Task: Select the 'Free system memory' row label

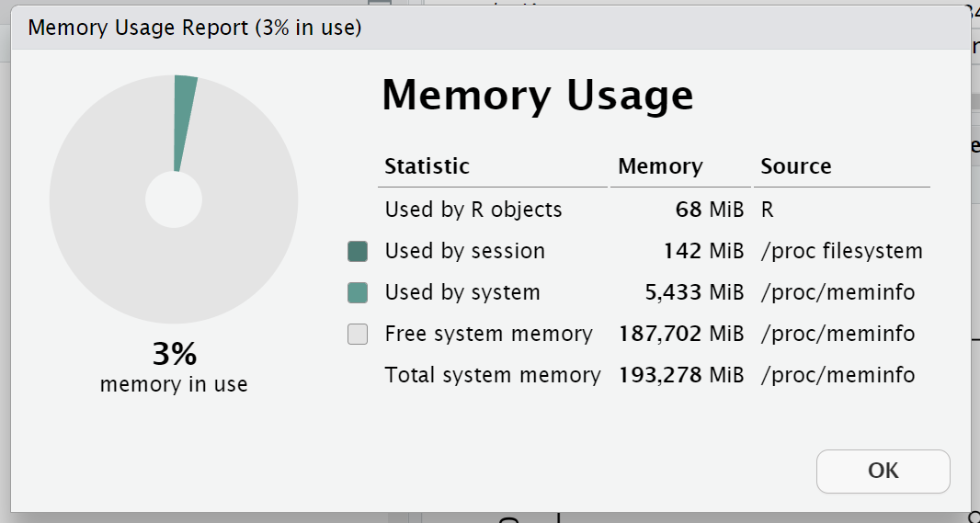Action: 488,334
